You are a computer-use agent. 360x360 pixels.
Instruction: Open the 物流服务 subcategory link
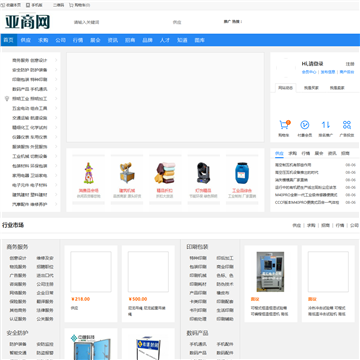pyautogui.click(x=18, y=267)
